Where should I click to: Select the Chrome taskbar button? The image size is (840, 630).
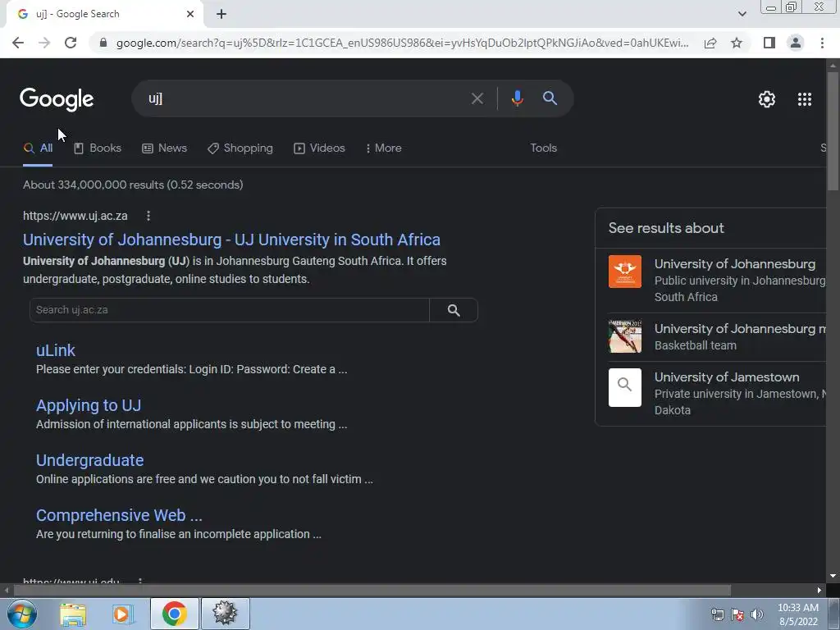pyautogui.click(x=174, y=614)
